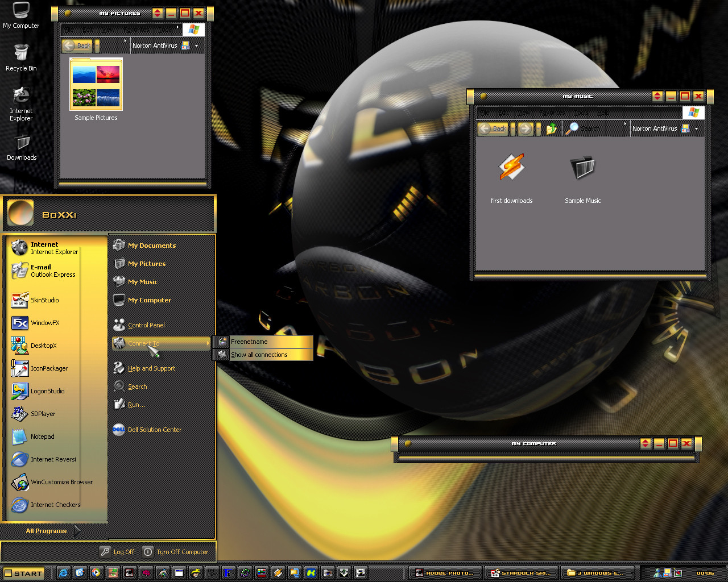The image size is (728, 582).
Task: Click the Internet Explorer quick launch icon
Action: point(63,573)
